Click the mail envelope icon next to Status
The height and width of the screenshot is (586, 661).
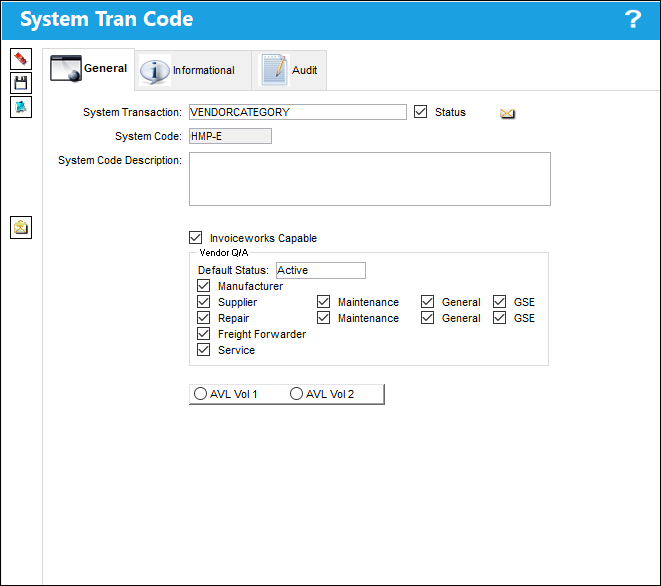(x=507, y=113)
